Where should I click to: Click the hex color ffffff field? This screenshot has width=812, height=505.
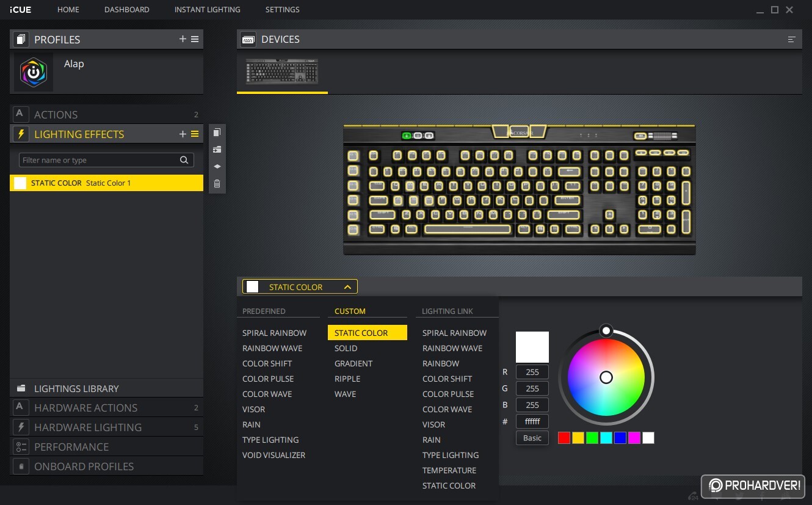tap(532, 421)
